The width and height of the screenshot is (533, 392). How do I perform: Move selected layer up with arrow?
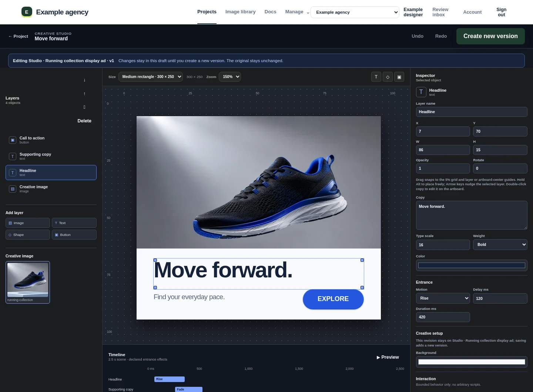[x=84, y=94]
